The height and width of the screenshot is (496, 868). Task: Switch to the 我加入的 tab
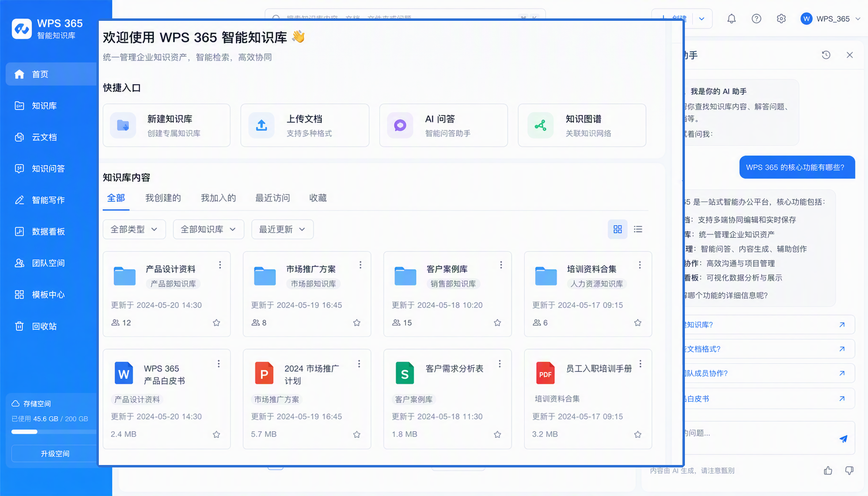point(218,198)
